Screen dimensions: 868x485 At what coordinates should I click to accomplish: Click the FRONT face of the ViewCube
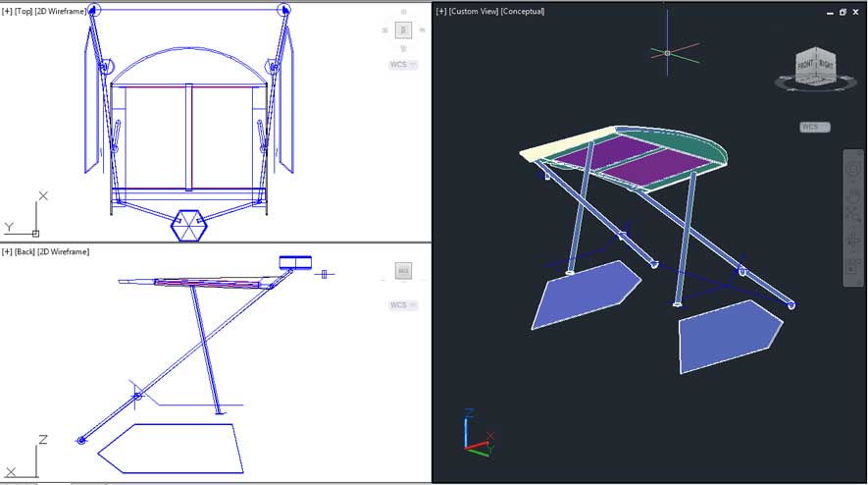[805, 66]
